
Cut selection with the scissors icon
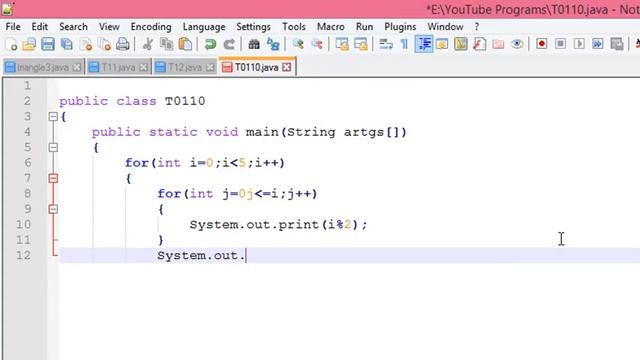coord(148,44)
